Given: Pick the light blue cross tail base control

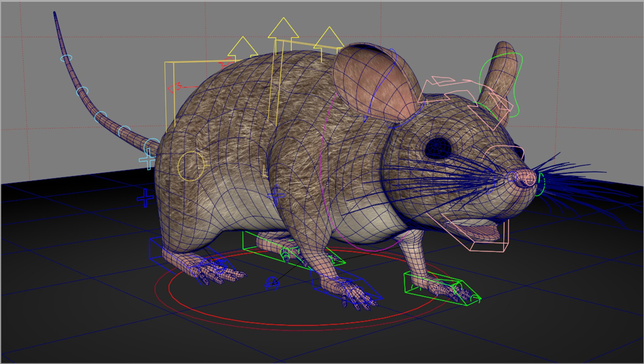Looking at the screenshot, I should point(147,159).
